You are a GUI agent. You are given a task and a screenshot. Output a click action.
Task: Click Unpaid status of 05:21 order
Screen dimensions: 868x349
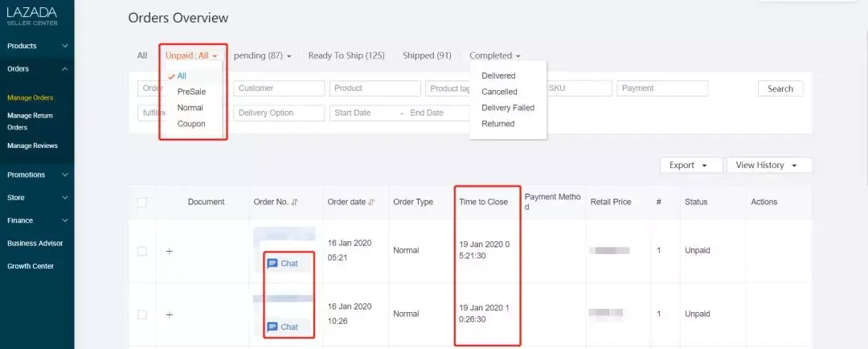pyautogui.click(x=698, y=251)
